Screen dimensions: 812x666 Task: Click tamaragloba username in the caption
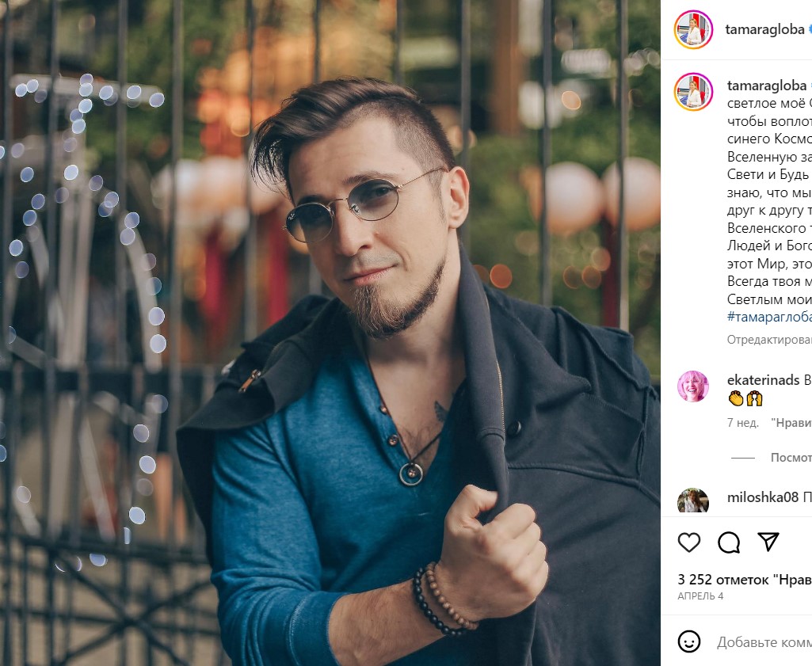pos(767,86)
